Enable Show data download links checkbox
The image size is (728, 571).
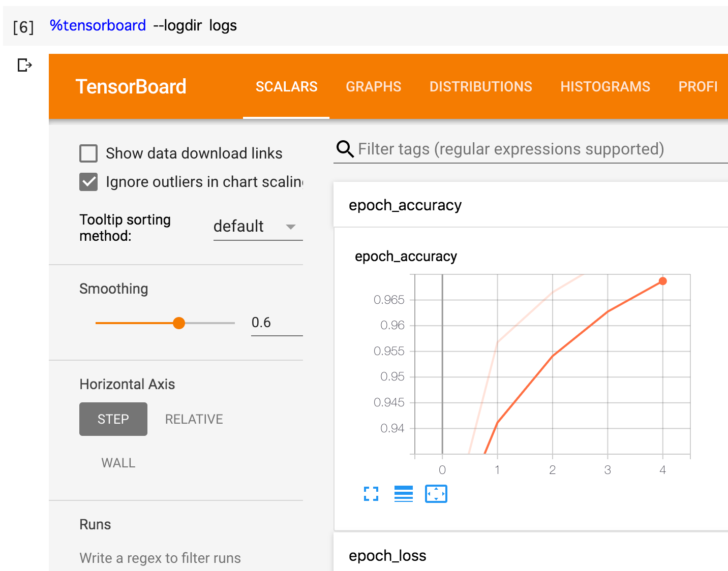[88, 153]
